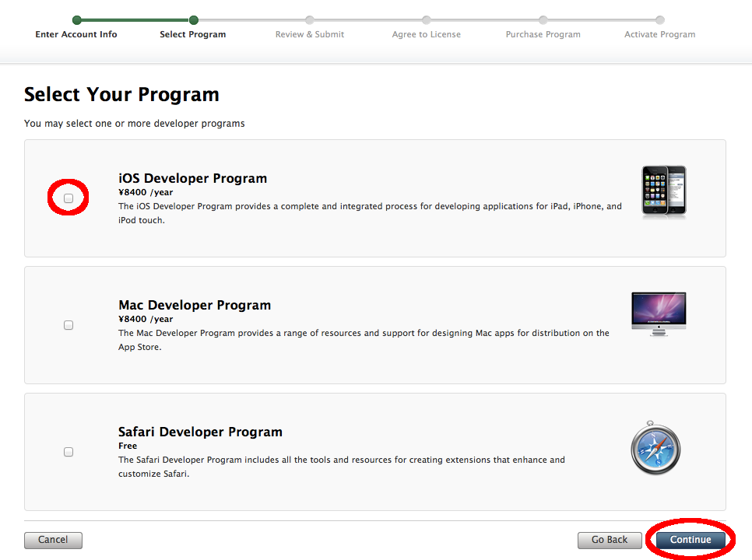Check the iOS Developer Program checkbox

tap(69, 198)
